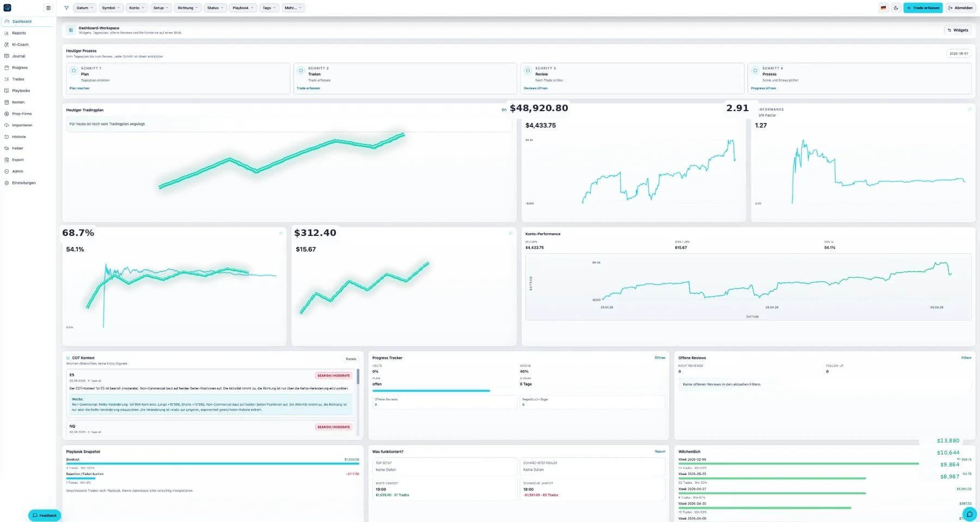The width and height of the screenshot is (980, 522).
Task: Click the Progress öffnen link
Action: 763,88
